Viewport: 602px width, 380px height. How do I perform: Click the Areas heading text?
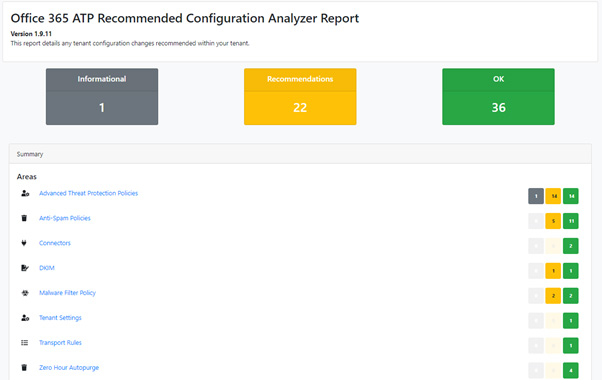[x=26, y=177]
